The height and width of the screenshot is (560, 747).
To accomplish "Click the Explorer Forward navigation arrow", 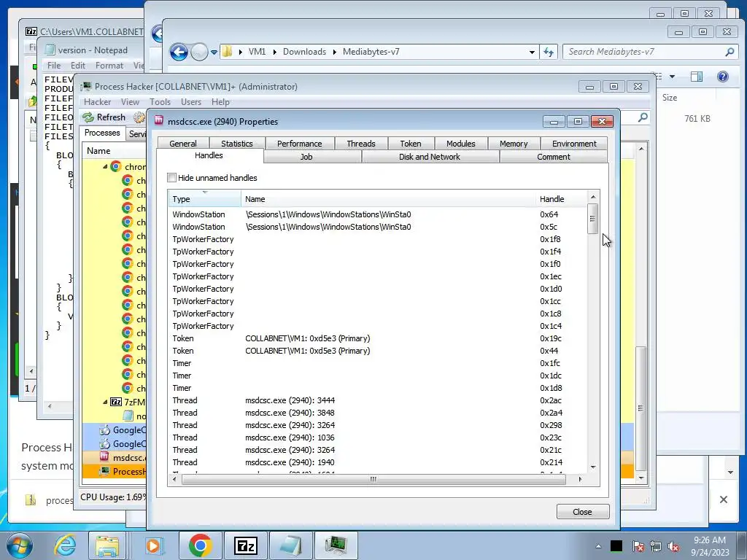I will pyautogui.click(x=199, y=52).
